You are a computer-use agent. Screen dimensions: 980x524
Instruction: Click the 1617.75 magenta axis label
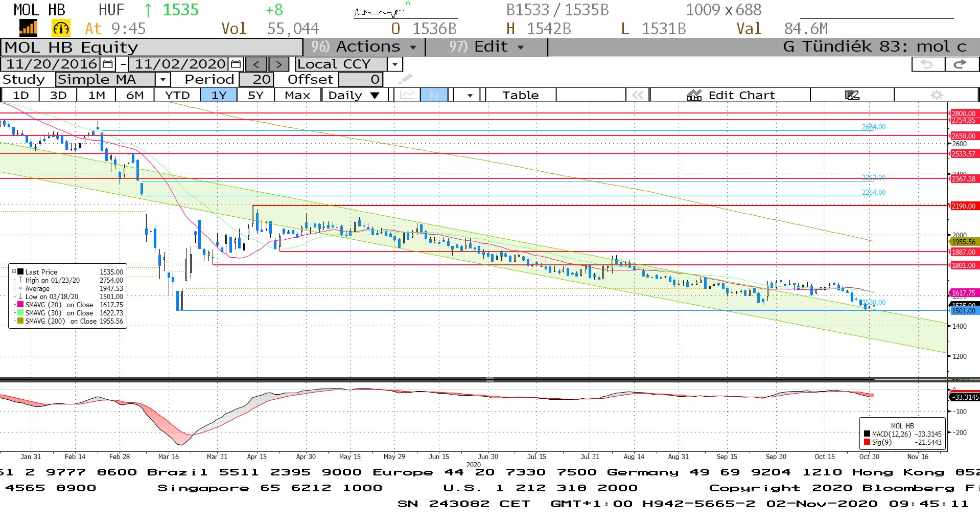coord(963,293)
